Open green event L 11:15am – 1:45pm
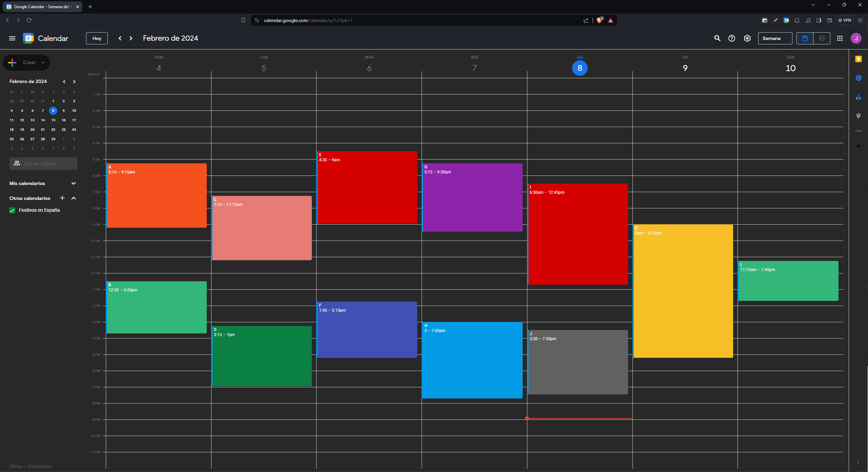Image resolution: width=868 pixels, height=472 pixels. pos(788,281)
